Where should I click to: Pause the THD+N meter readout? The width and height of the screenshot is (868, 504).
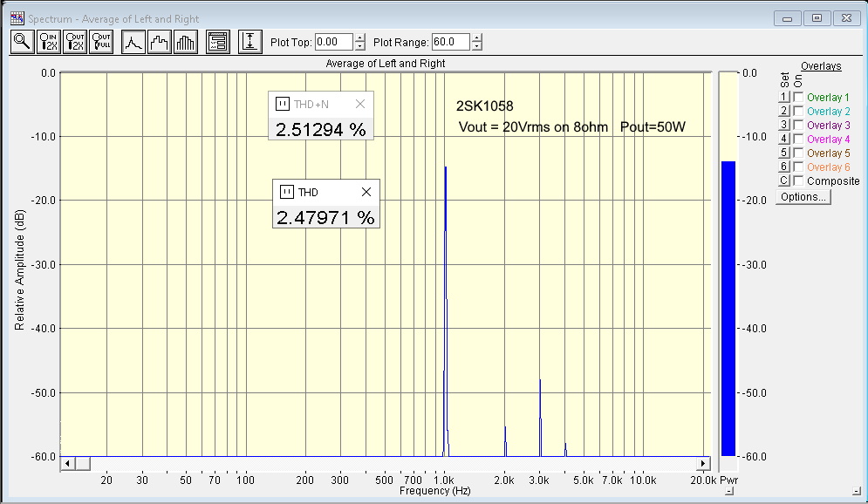click(282, 105)
